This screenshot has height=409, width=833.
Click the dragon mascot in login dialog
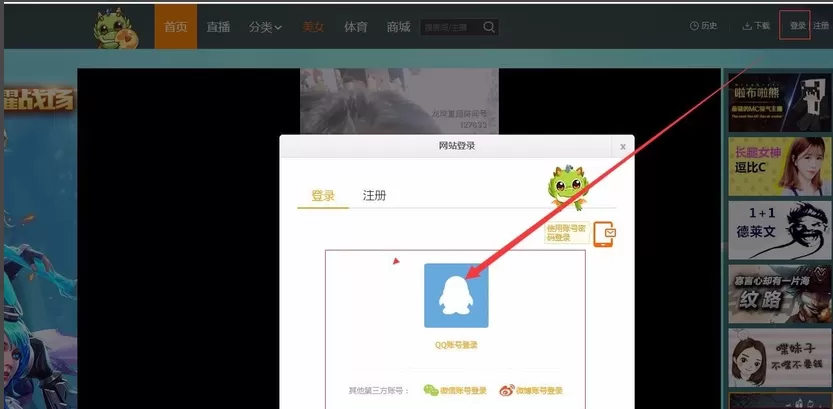coord(568,187)
